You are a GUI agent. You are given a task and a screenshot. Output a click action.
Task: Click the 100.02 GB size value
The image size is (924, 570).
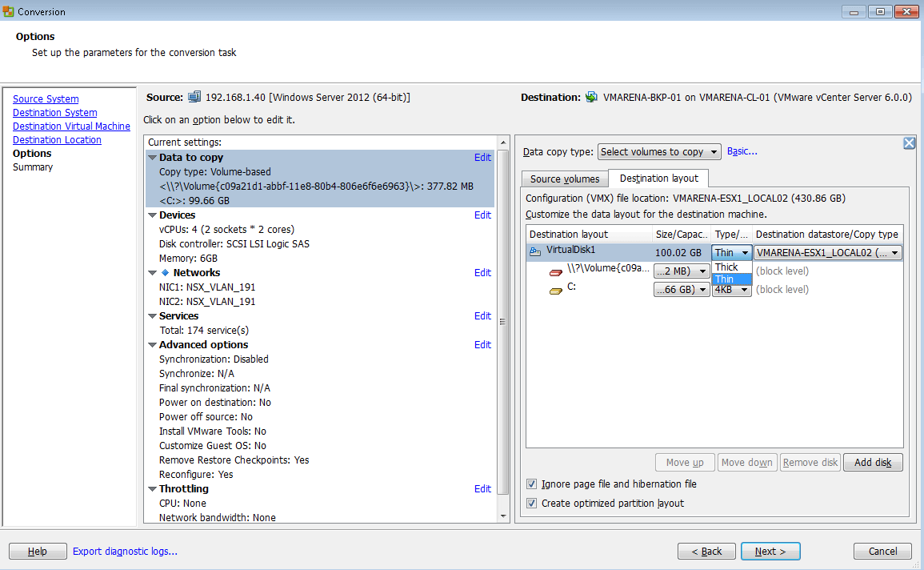[x=678, y=252]
